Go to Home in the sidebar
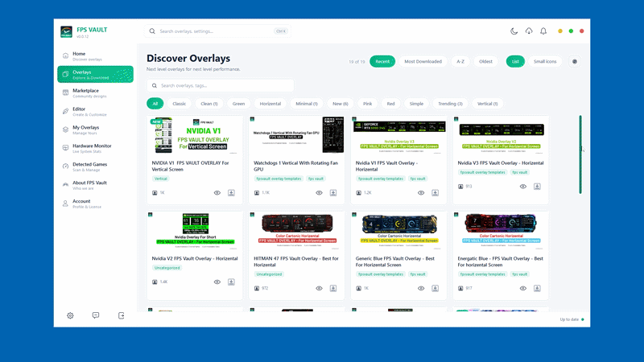The height and width of the screenshot is (362, 644). 95,56
